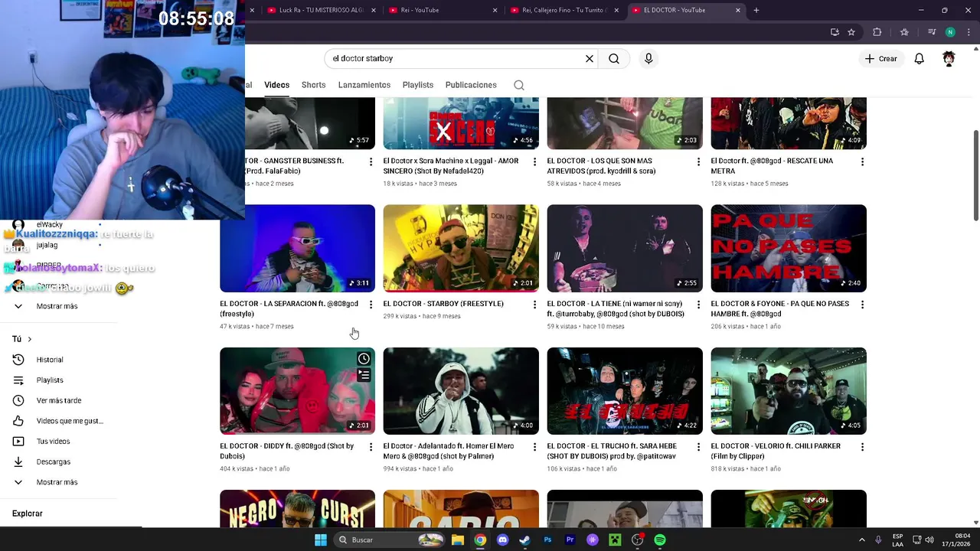The width and height of the screenshot is (980, 551).
Task: Open Chrome profile N avatar
Action: (x=950, y=32)
